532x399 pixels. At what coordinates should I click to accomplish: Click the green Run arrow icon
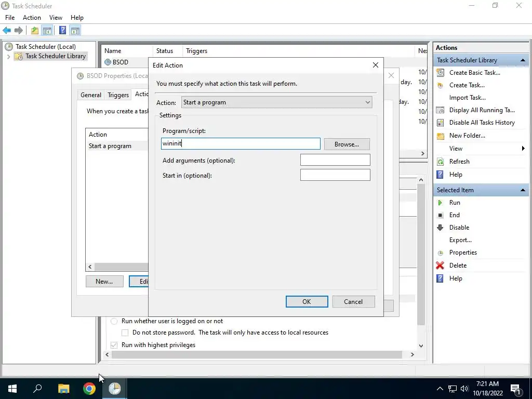pos(440,203)
